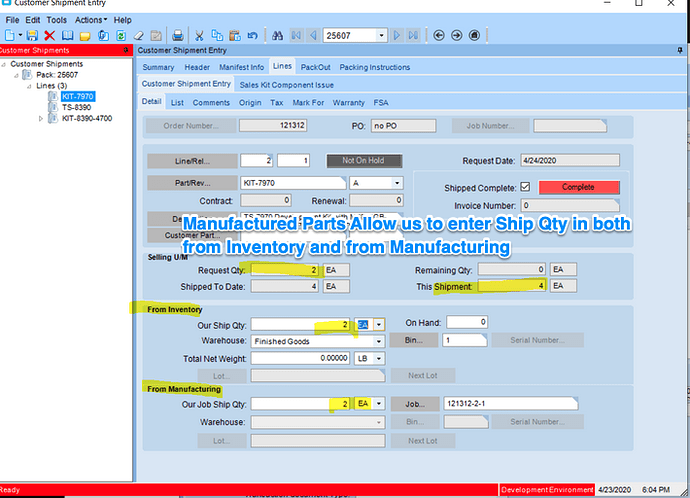Open the Our Job Ship Qty unit dropdown
690x498 pixels.
[x=380, y=403]
